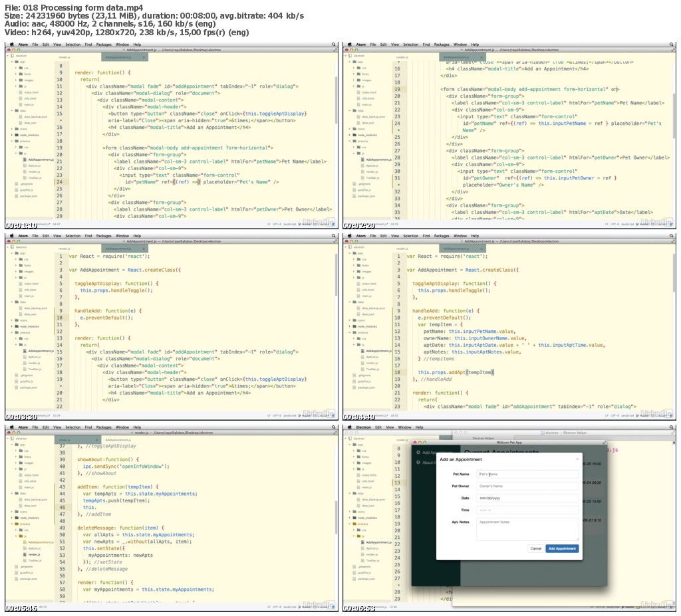Click the data folder icon in 00:01:10 frame

tap(17, 111)
